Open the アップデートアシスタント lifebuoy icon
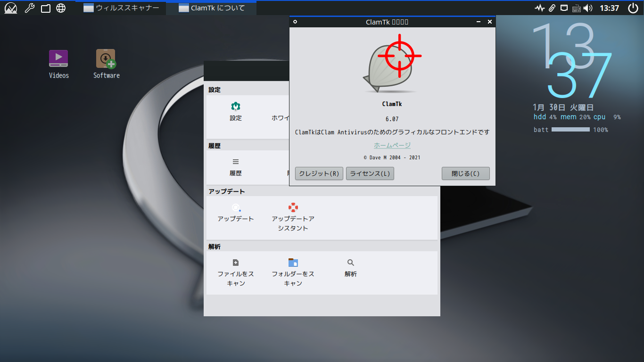 tap(293, 207)
